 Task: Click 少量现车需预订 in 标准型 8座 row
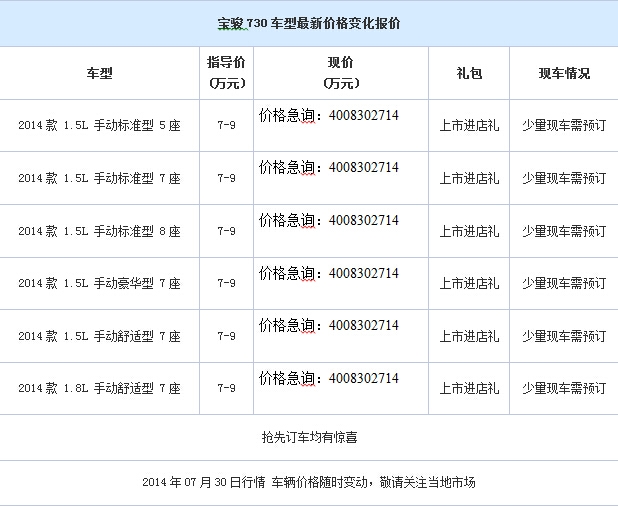(x=564, y=231)
